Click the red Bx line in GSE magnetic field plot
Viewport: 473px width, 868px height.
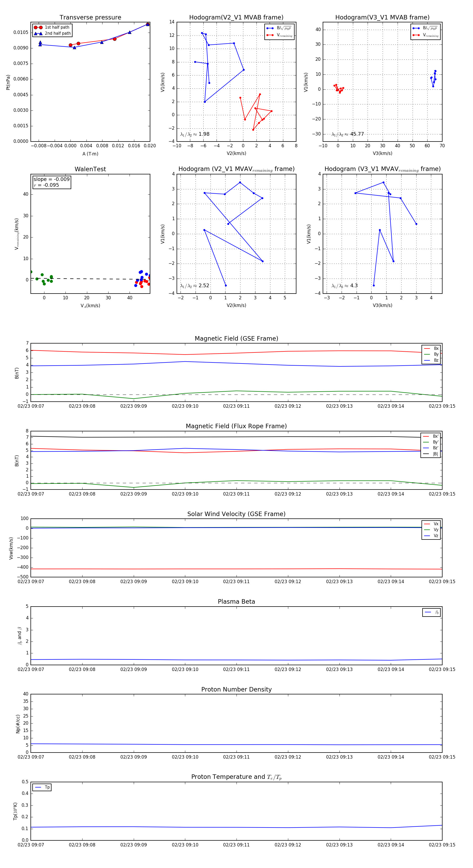(x=236, y=353)
